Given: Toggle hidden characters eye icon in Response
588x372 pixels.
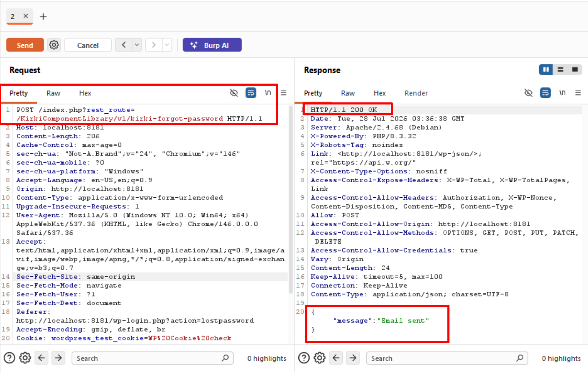Looking at the screenshot, I should [529, 93].
